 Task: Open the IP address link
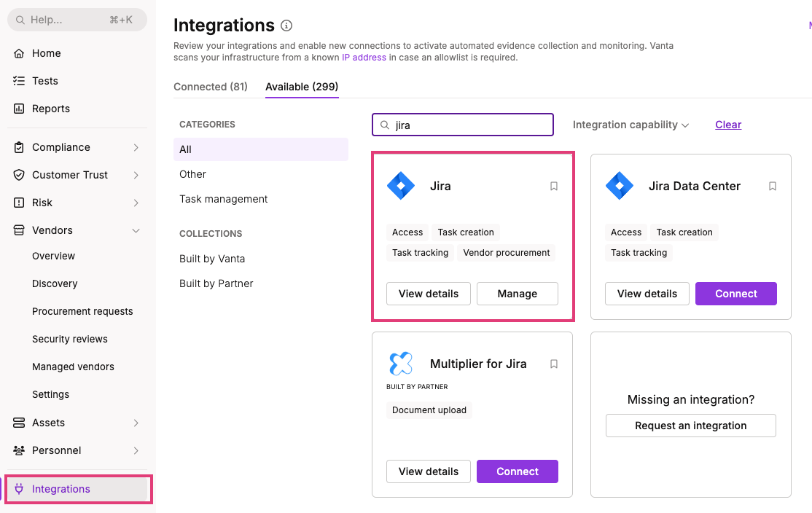point(364,58)
